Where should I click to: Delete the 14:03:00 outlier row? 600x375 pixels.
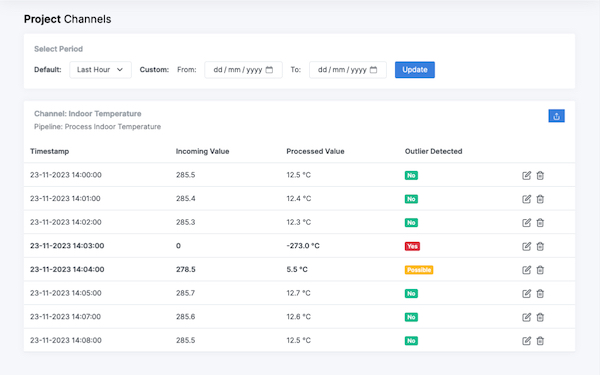[x=540, y=246]
